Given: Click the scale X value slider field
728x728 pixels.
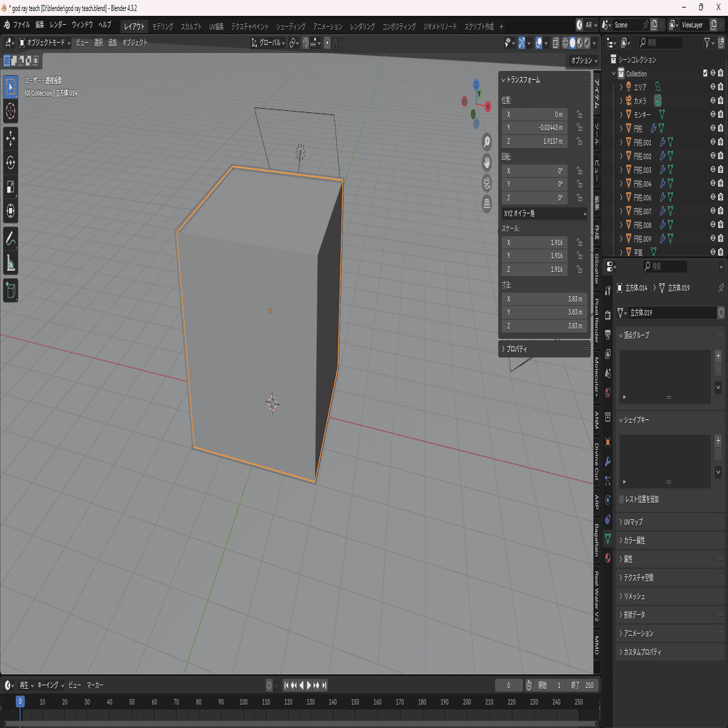Looking at the screenshot, I should click(x=534, y=242).
